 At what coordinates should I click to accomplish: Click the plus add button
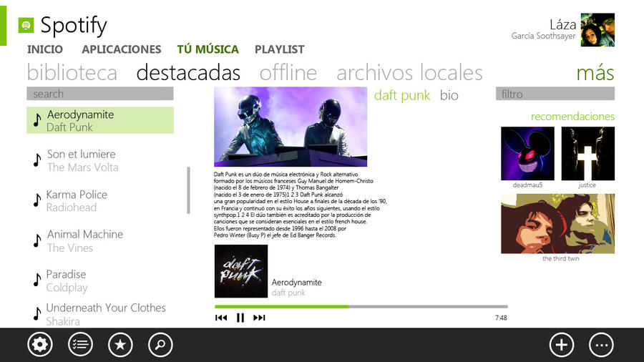coord(562,345)
